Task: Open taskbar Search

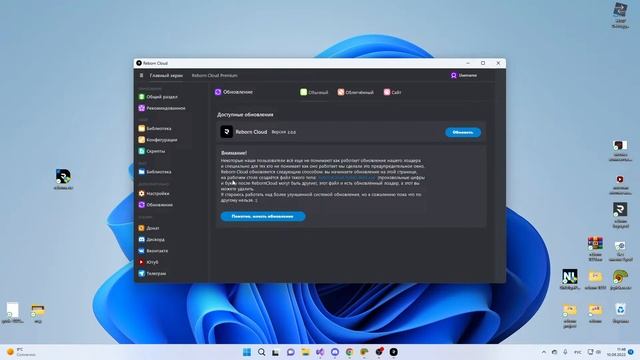Action: tap(262, 352)
